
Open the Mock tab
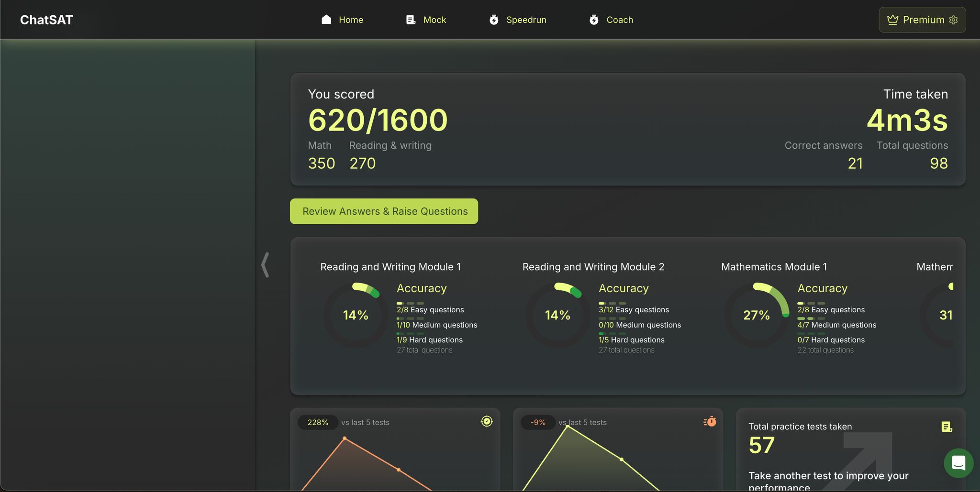coord(434,20)
